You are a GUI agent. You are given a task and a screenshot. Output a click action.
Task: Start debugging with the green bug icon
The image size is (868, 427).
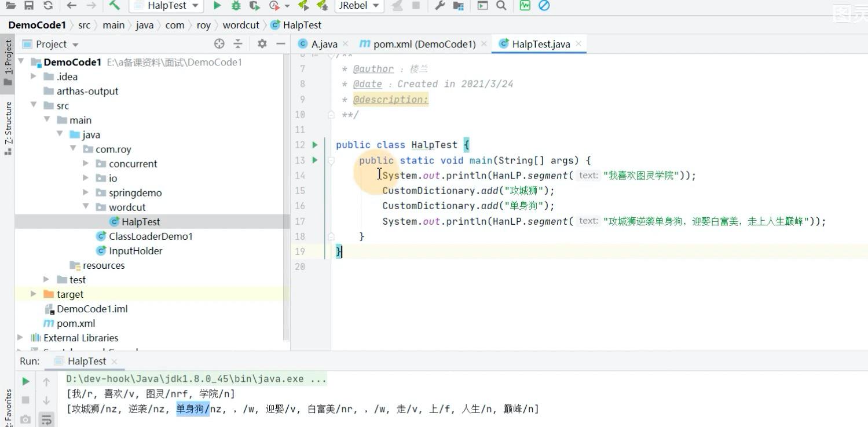pyautogui.click(x=236, y=6)
